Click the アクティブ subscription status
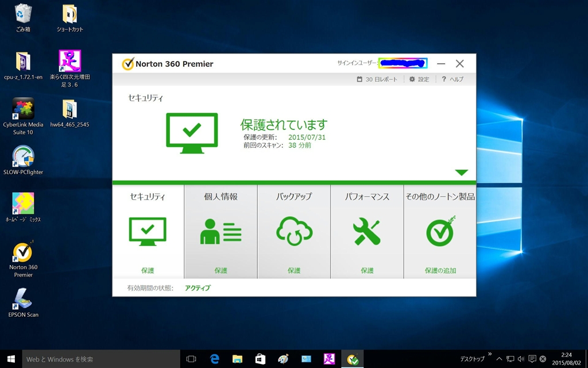This screenshot has height=368, width=588. click(x=198, y=288)
